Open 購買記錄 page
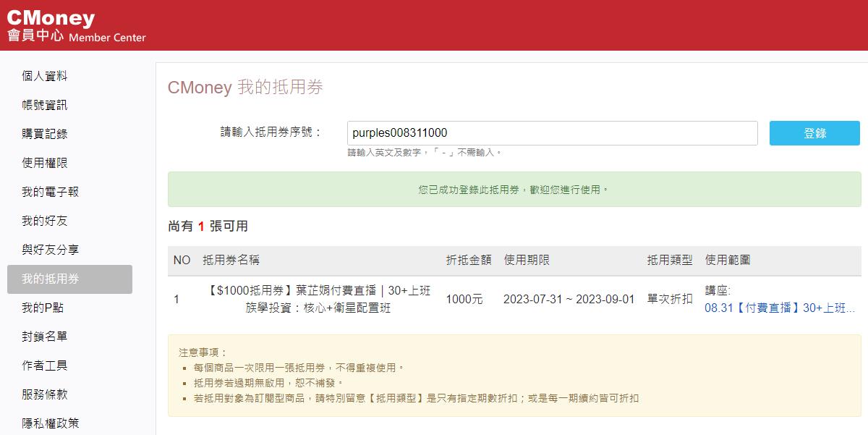This screenshot has height=435, width=868. coord(44,134)
